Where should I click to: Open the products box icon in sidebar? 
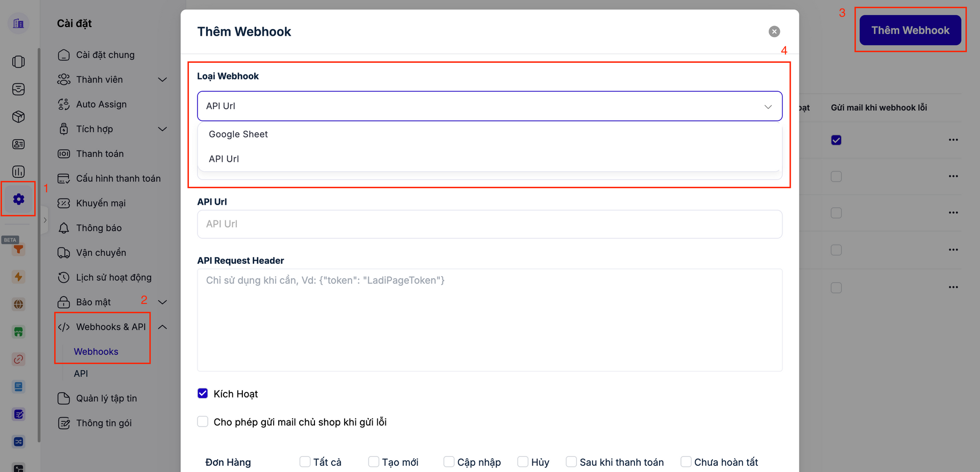(x=18, y=117)
